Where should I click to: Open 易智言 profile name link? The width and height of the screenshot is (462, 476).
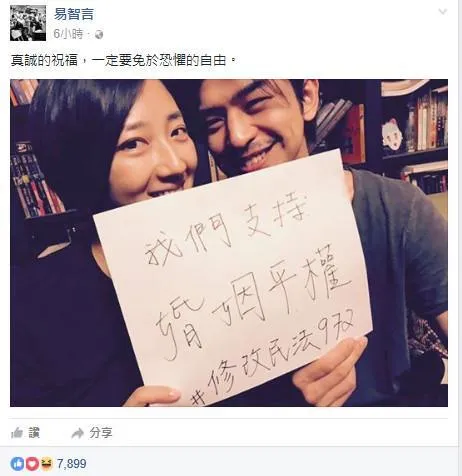tap(74, 14)
